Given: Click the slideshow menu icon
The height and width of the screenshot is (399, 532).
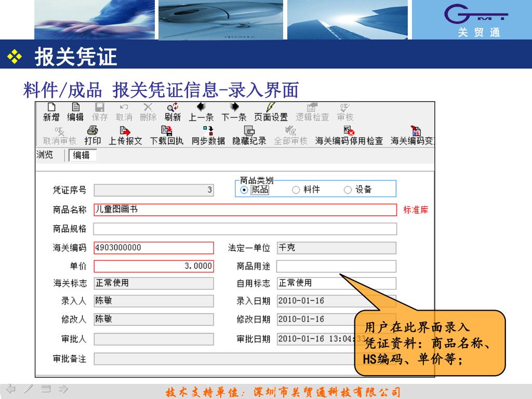Looking at the screenshot, I should (x=46, y=389).
